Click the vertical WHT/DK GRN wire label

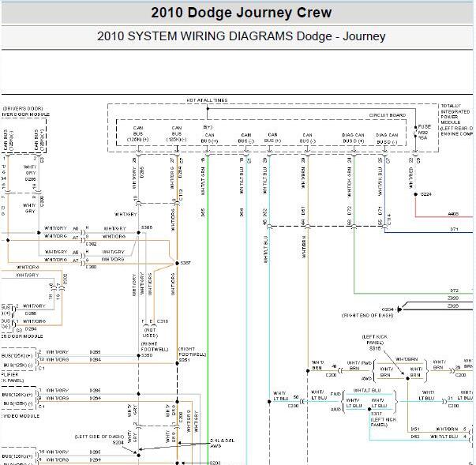click(x=349, y=182)
